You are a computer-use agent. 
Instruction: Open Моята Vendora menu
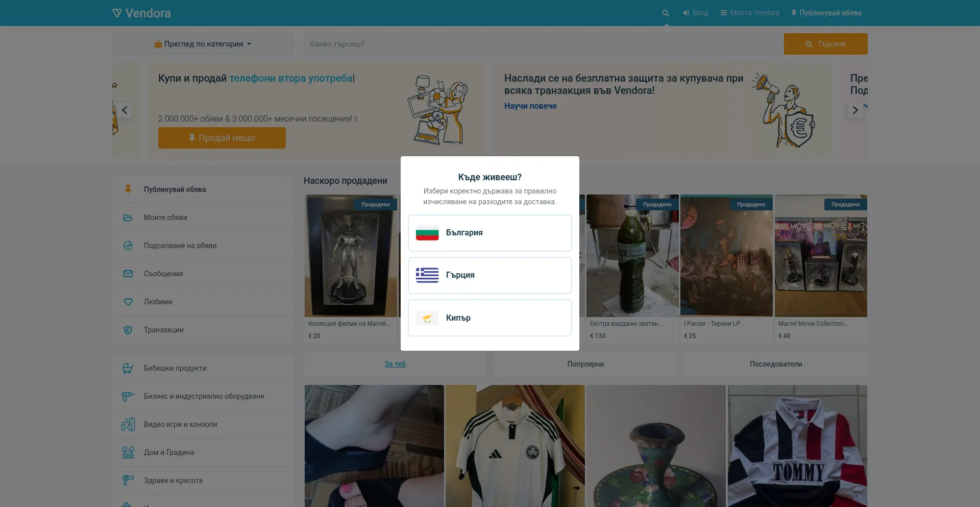750,13
